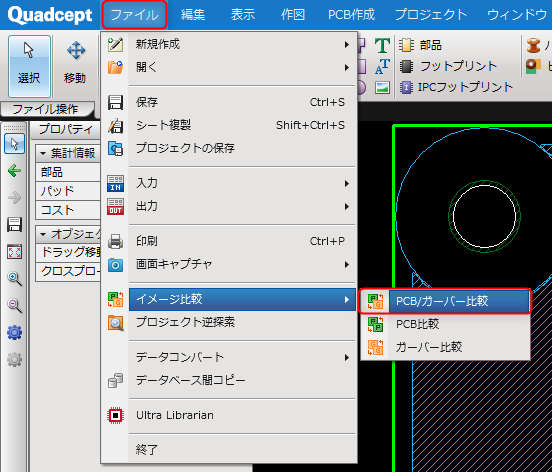Click the 保存 floppy disk icon
This screenshot has width=552, height=472.
[115, 102]
